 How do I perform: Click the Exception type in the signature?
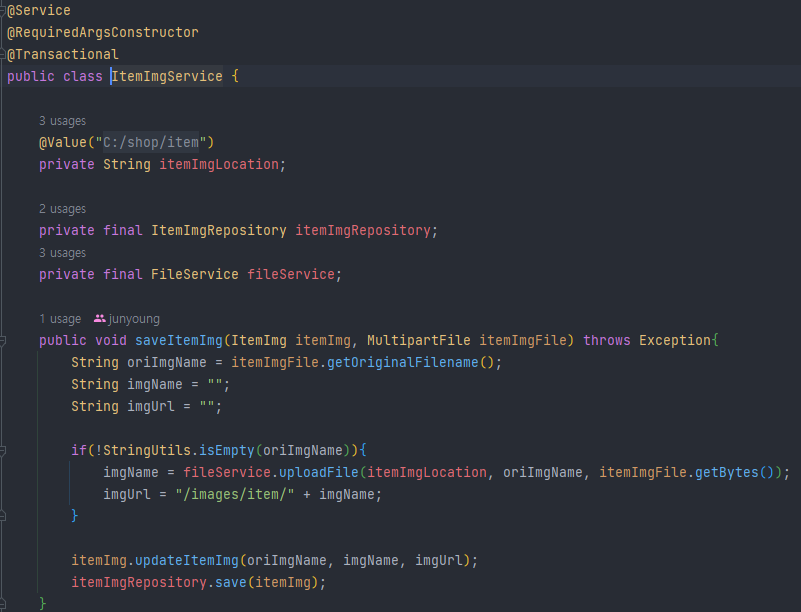coord(675,341)
